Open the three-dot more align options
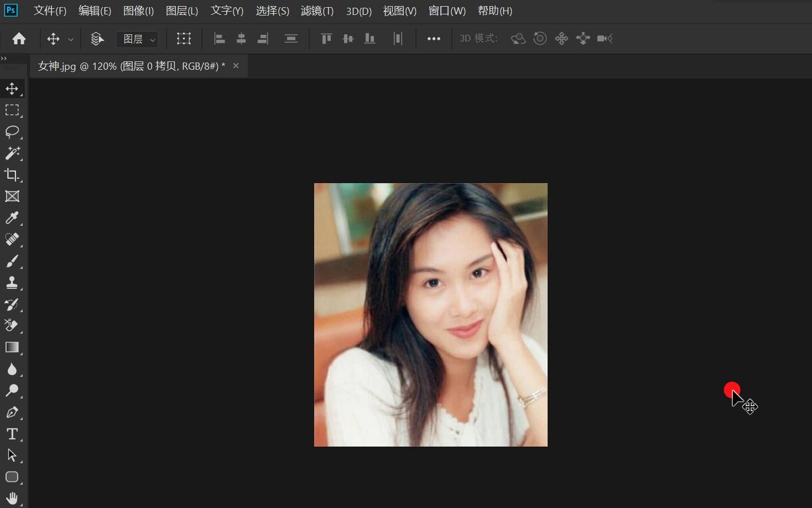This screenshot has height=508, width=812. [x=434, y=39]
